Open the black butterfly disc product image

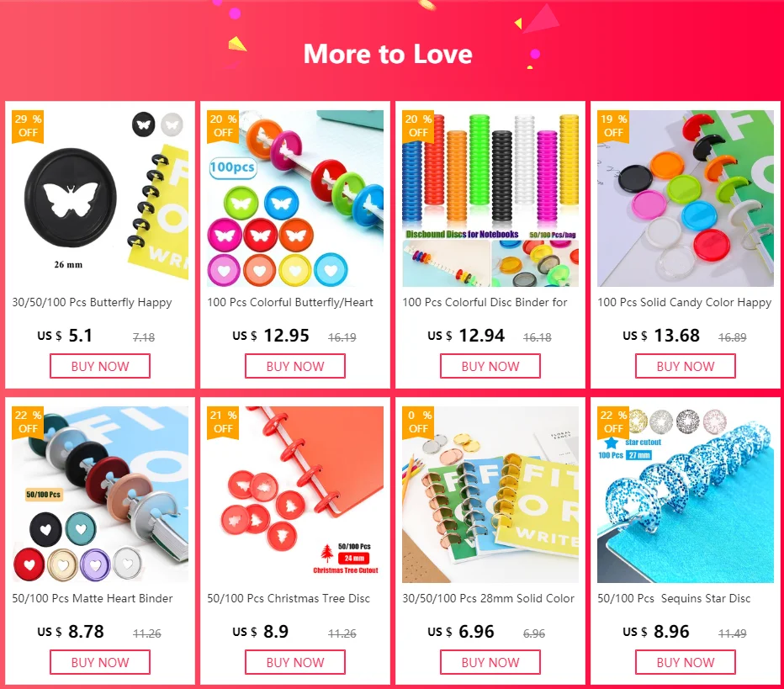(x=100, y=198)
